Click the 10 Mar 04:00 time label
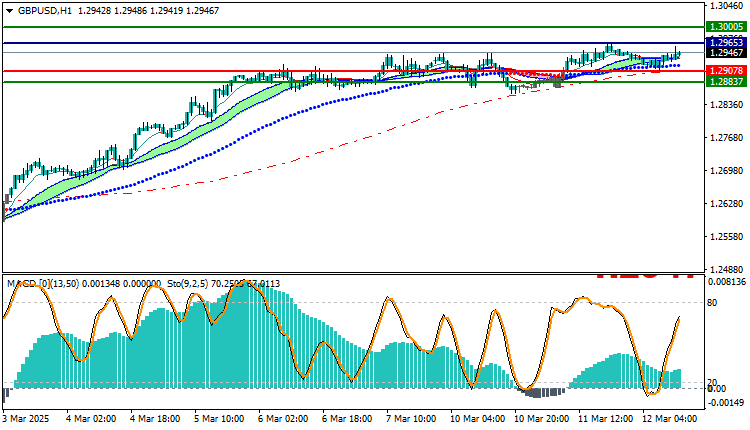750x430 pixels. [x=477, y=419]
